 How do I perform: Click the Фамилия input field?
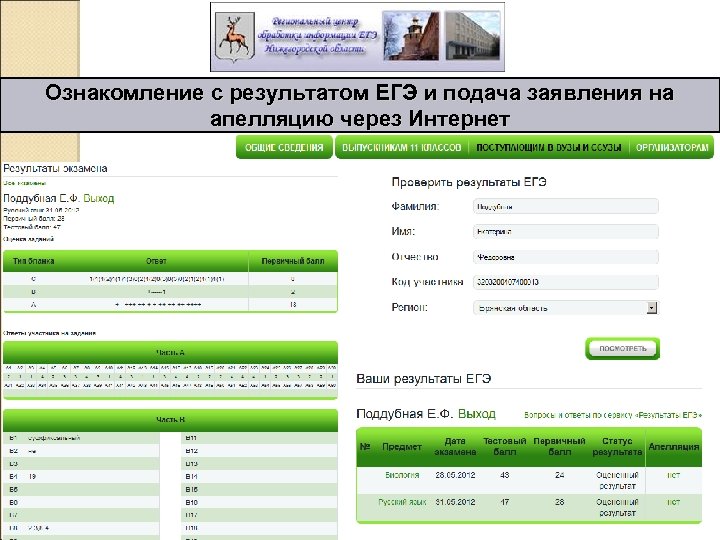(566, 207)
